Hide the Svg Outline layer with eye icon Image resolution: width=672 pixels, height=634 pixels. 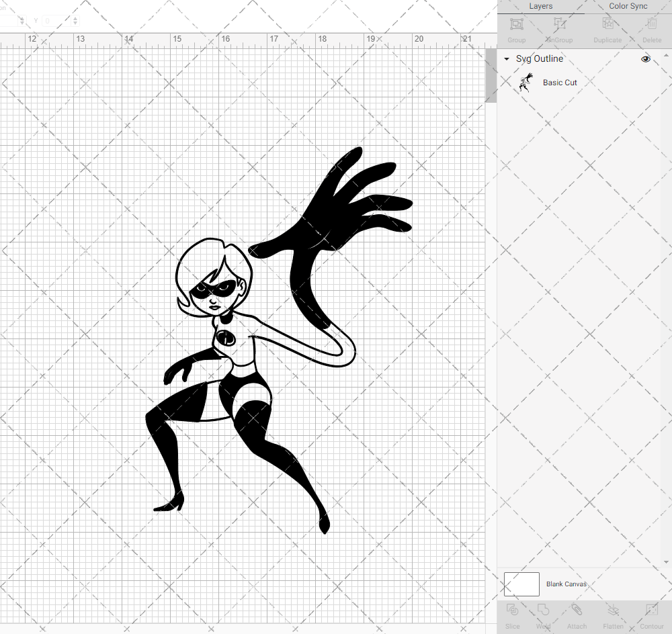645,58
